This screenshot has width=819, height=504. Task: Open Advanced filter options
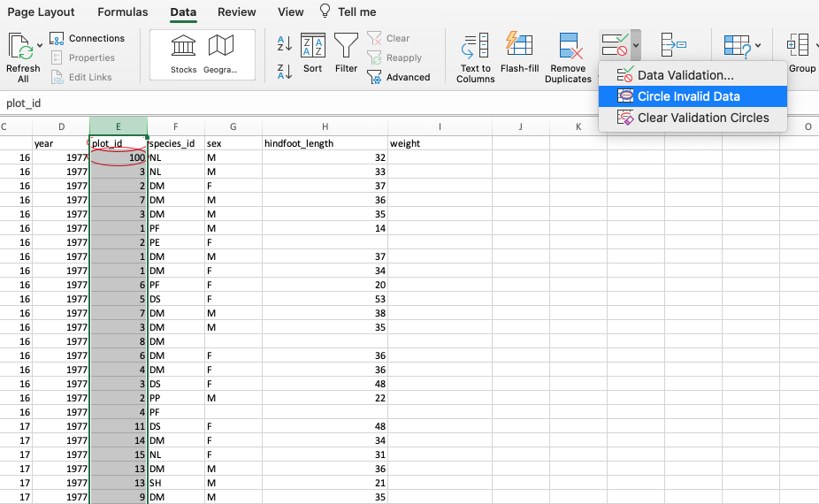pyautogui.click(x=399, y=77)
